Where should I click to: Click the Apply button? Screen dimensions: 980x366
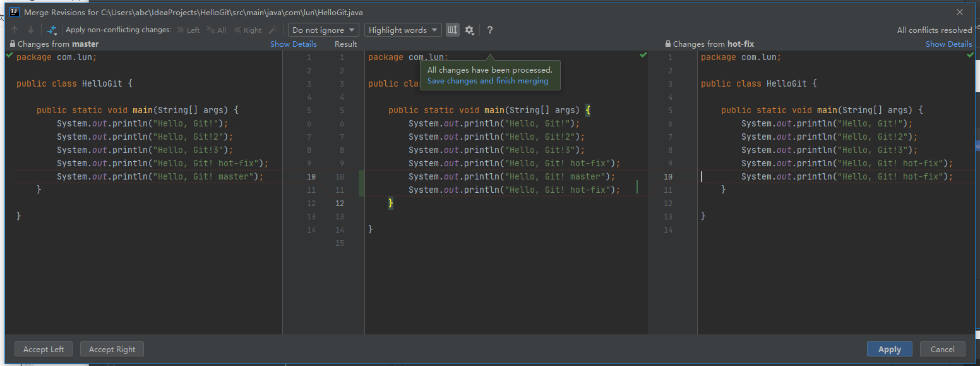[889, 349]
